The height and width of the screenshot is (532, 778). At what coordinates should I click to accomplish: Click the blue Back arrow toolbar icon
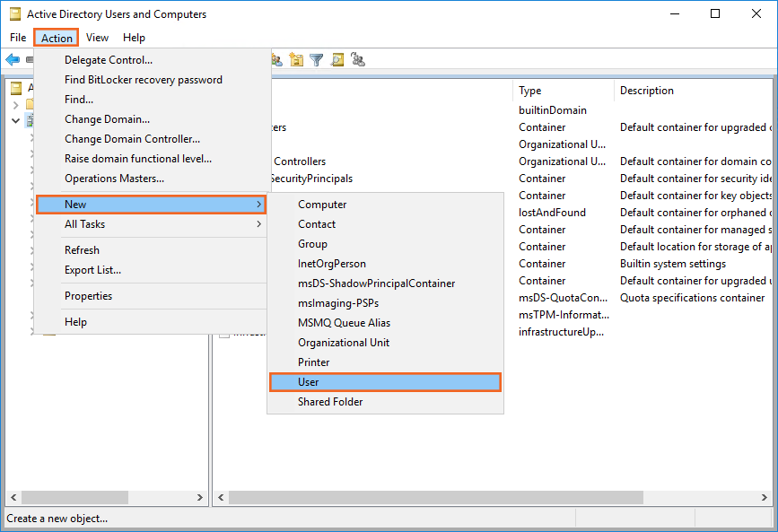tap(13, 60)
